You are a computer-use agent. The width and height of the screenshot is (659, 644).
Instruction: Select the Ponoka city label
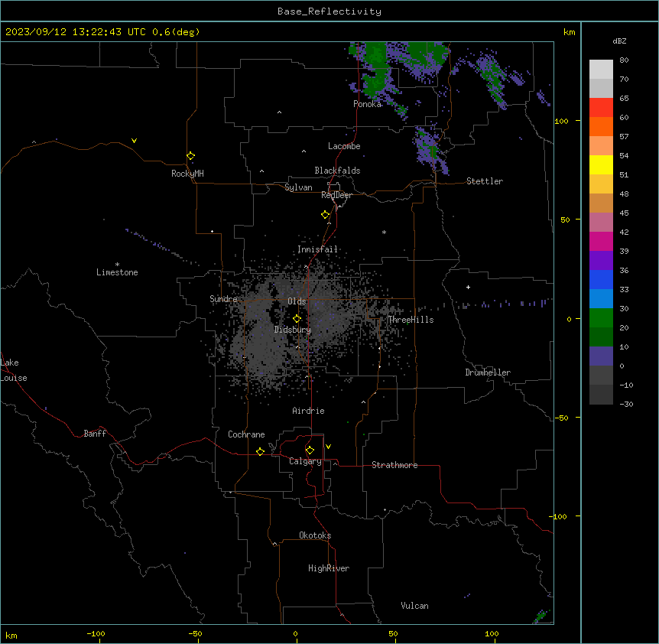click(367, 104)
